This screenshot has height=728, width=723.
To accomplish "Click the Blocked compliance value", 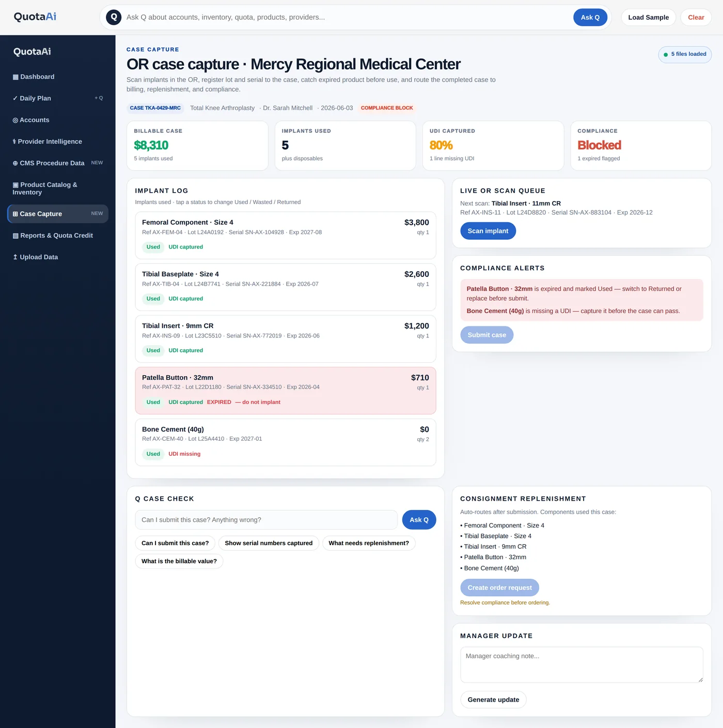I will point(599,145).
